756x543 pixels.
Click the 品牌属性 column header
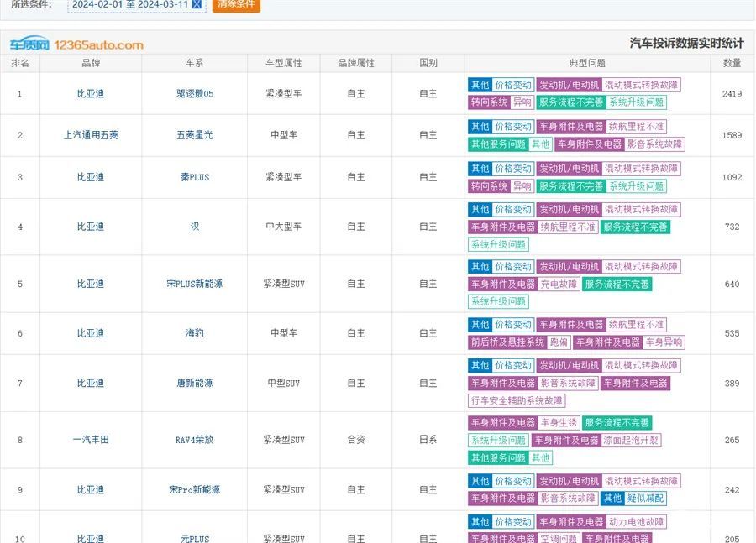coord(356,63)
